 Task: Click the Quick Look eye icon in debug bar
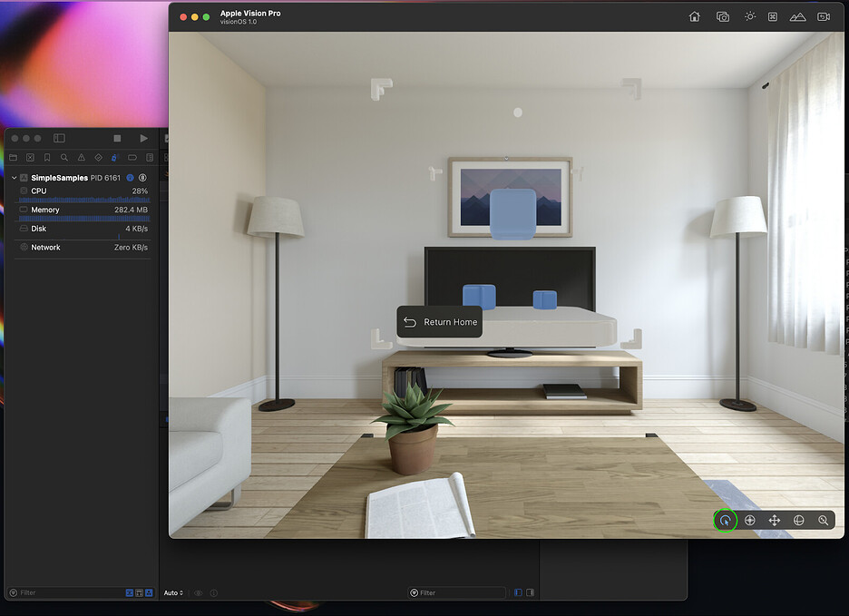tap(198, 592)
